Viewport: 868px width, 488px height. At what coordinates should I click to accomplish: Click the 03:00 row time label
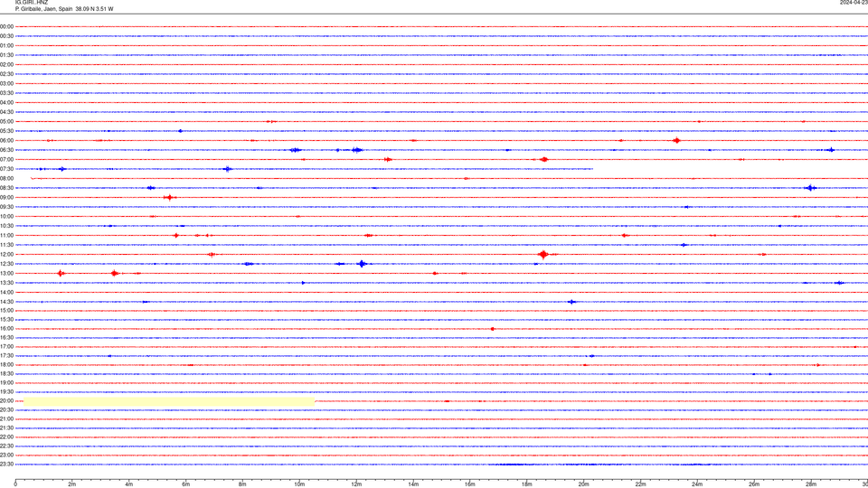point(6,83)
